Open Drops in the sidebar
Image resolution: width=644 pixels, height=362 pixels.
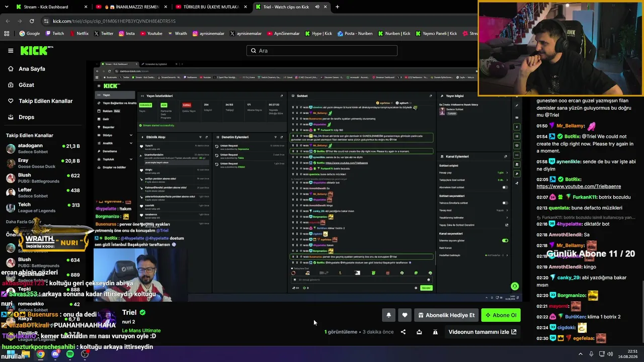pos(26,117)
